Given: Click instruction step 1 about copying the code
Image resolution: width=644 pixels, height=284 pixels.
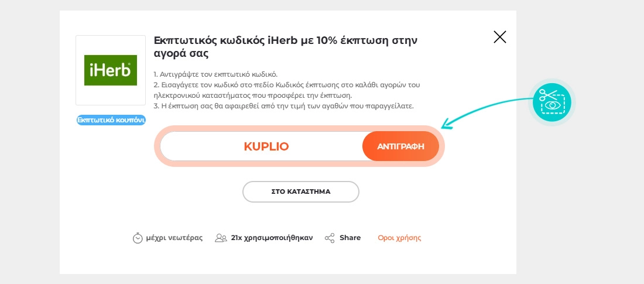Looking at the screenshot, I should (215, 74).
